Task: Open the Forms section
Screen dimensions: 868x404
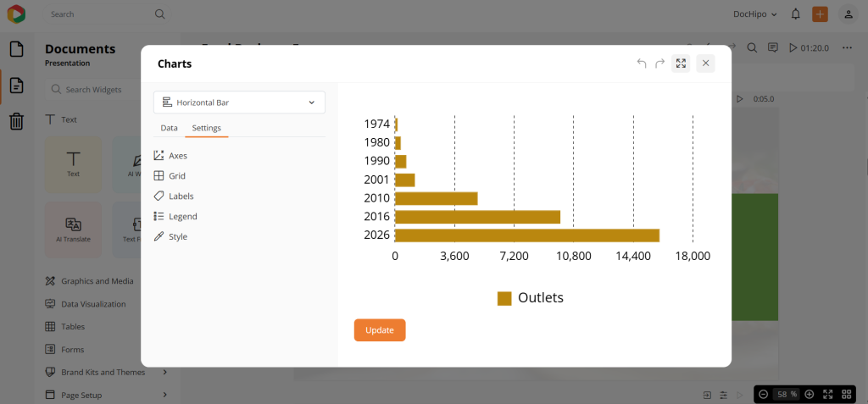Action: (x=64, y=349)
